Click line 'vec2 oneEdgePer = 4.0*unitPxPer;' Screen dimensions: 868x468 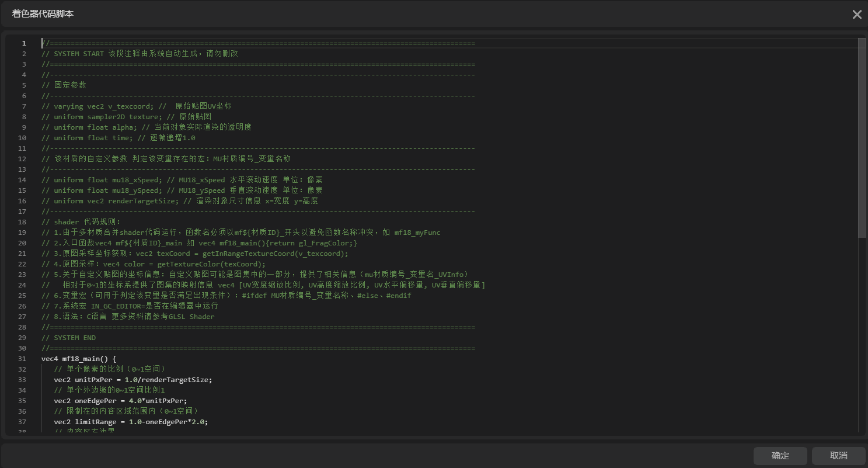pyautogui.click(x=120, y=401)
